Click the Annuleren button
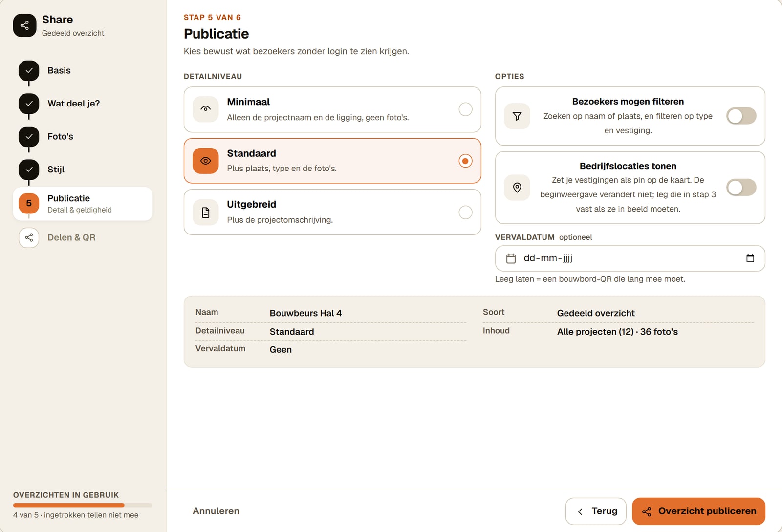 [x=216, y=511]
